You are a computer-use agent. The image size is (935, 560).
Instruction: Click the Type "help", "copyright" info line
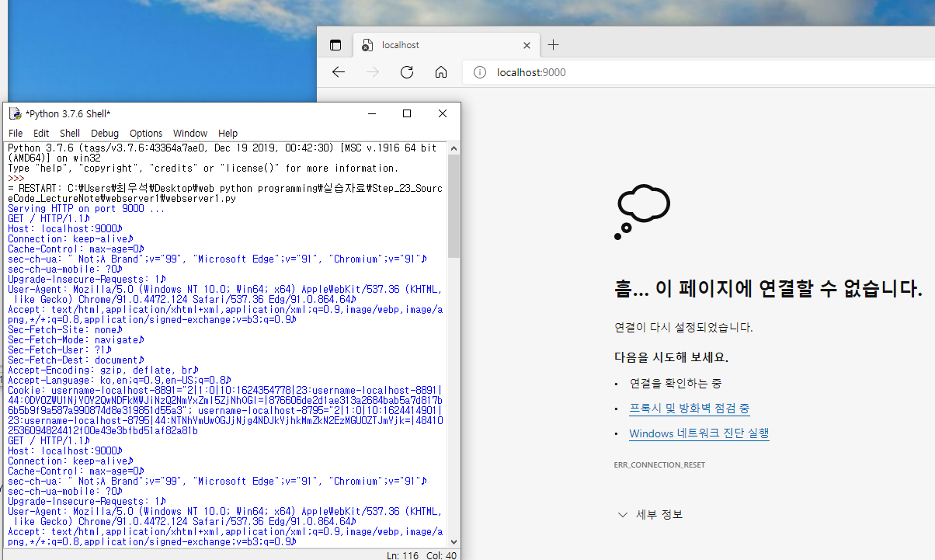(x=203, y=169)
